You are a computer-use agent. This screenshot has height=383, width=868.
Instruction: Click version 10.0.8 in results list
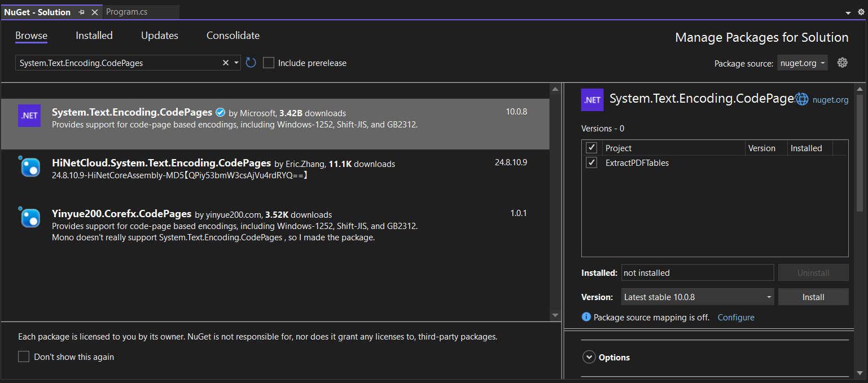516,112
